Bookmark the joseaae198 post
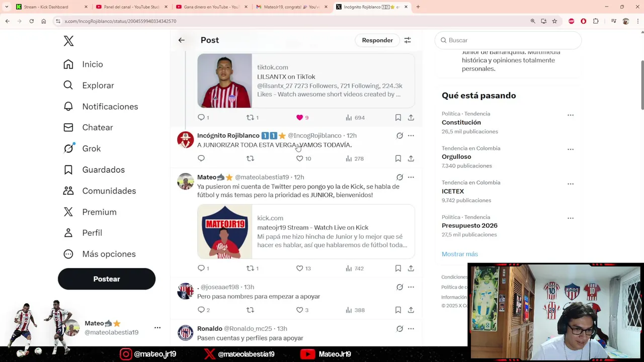 (398, 310)
